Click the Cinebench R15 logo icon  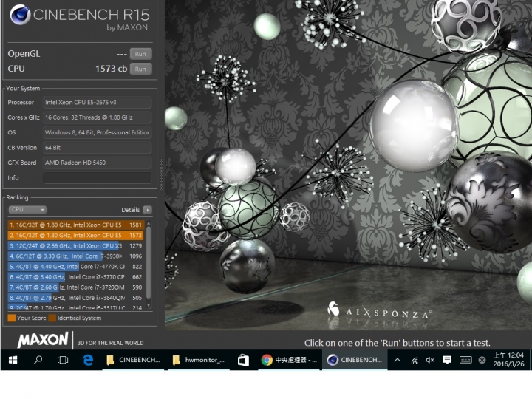click(20, 15)
